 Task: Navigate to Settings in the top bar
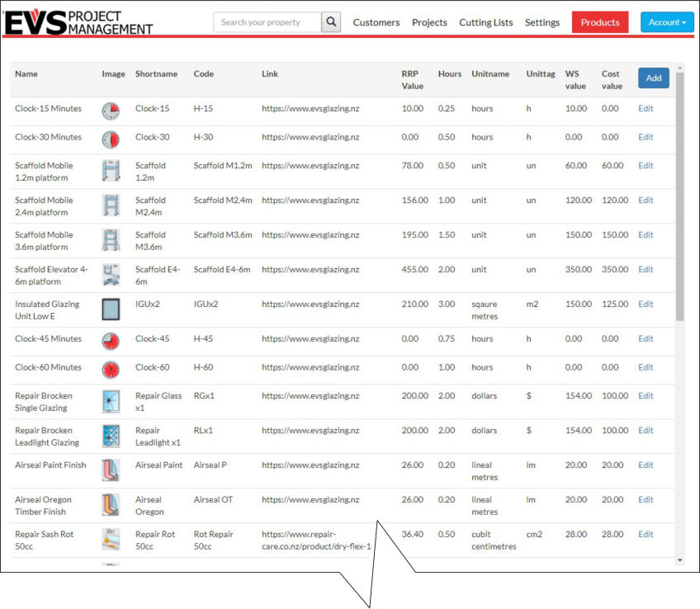click(542, 23)
